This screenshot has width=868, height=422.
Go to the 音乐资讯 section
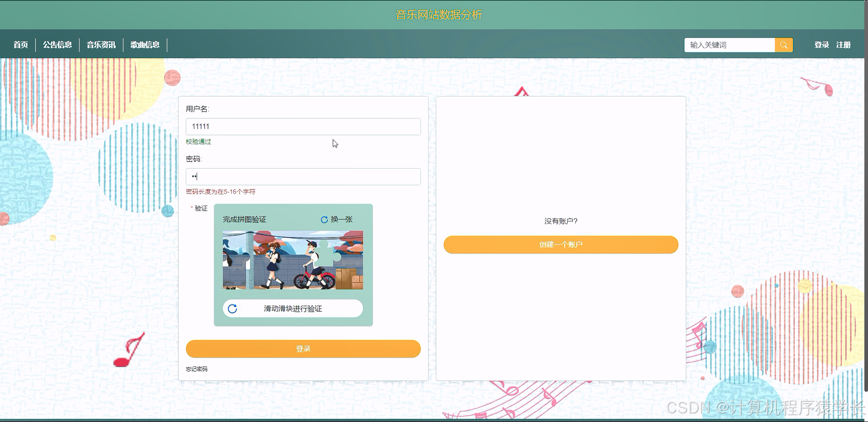101,45
